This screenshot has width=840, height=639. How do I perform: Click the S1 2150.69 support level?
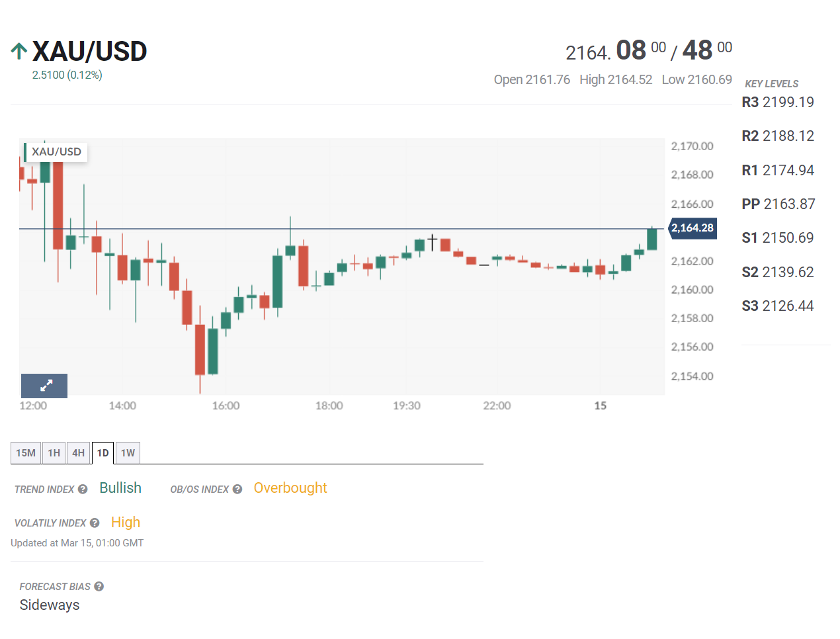click(x=778, y=238)
